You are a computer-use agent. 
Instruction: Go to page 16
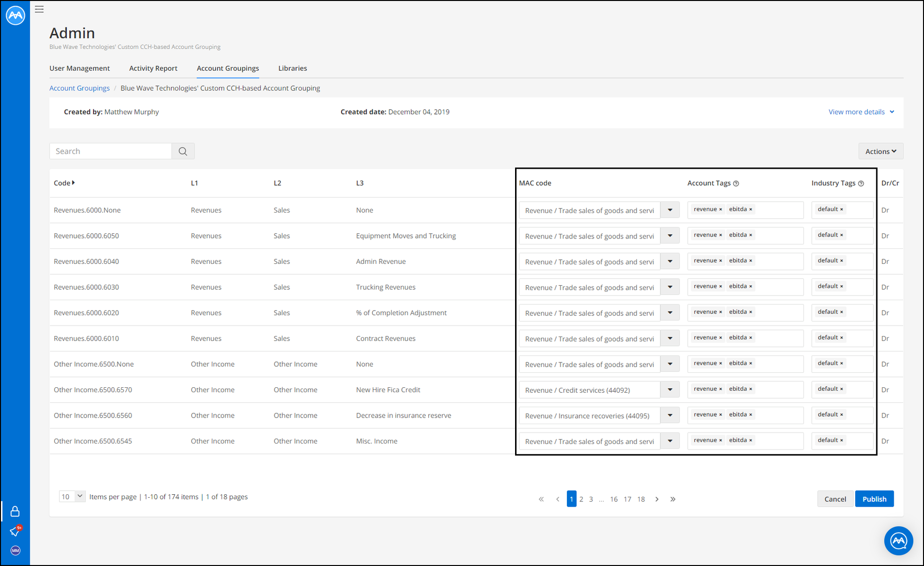614,499
